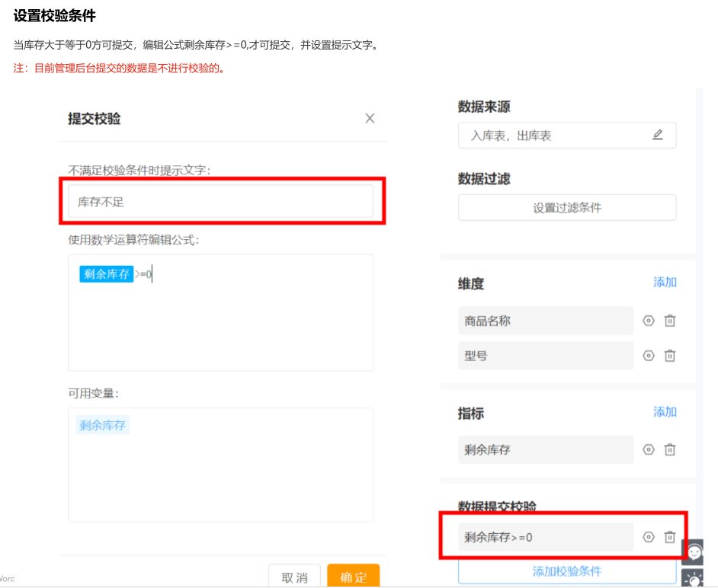Image resolution: width=718 pixels, height=588 pixels.
Task: Open settings icon for 型号 dimension
Action: click(x=649, y=356)
